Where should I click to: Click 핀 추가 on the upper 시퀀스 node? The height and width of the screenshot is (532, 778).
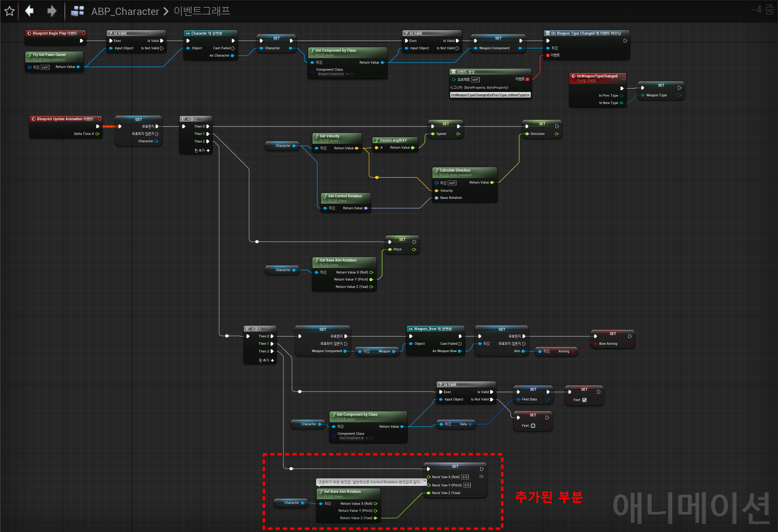coord(202,151)
